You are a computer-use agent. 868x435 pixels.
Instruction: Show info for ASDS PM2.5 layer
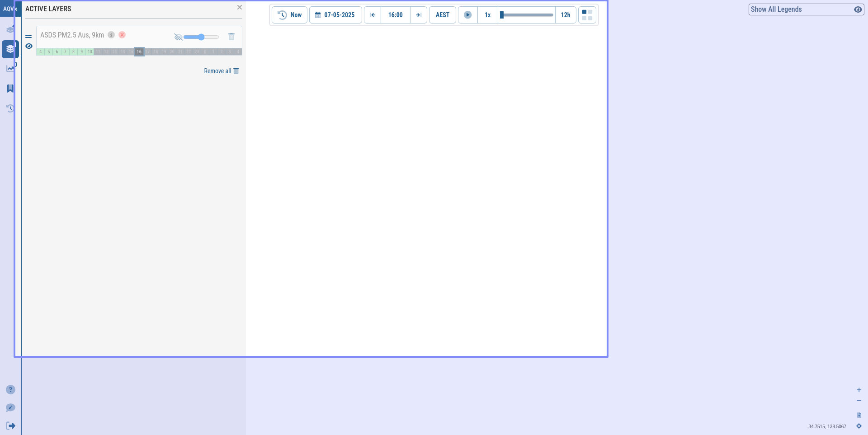tap(111, 35)
